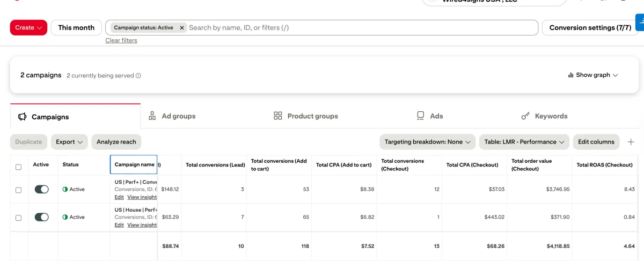Switch to the Product groups tab
This screenshot has width=644, height=266.
(x=306, y=116)
